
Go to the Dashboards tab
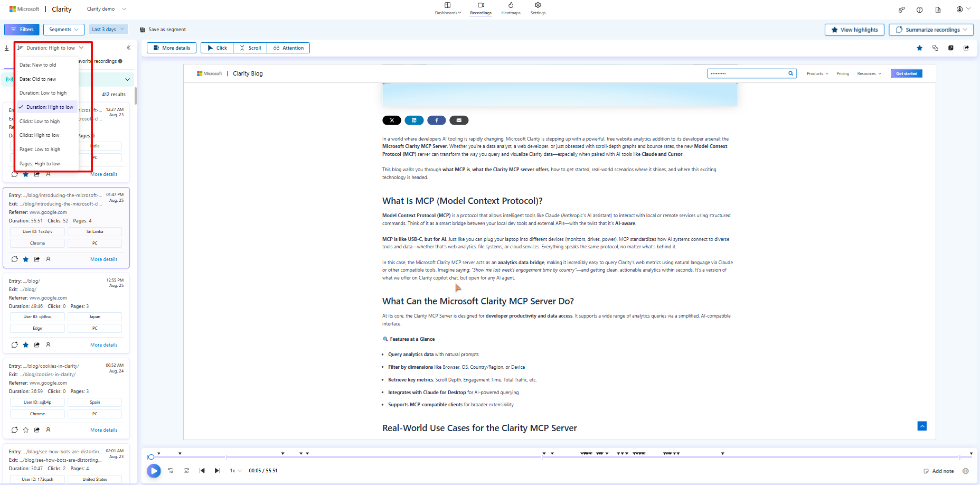(448, 8)
